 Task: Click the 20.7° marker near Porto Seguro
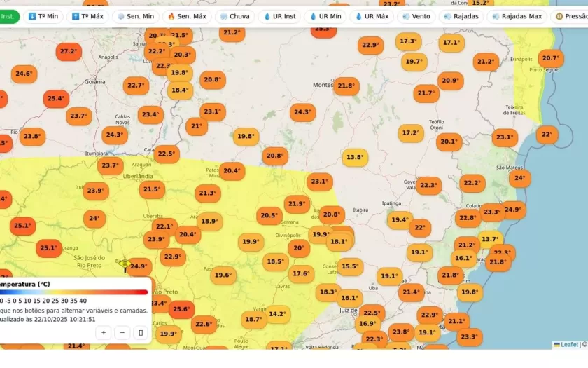coord(550,58)
